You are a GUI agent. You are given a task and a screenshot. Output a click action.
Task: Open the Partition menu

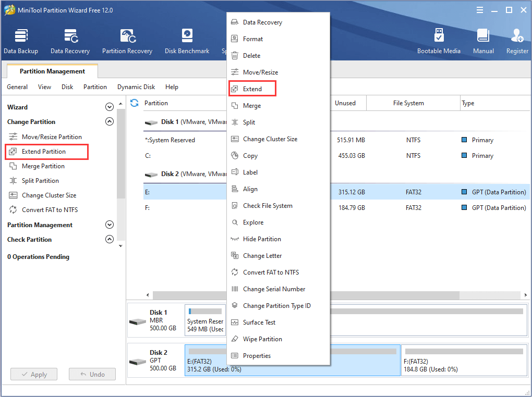coord(95,87)
